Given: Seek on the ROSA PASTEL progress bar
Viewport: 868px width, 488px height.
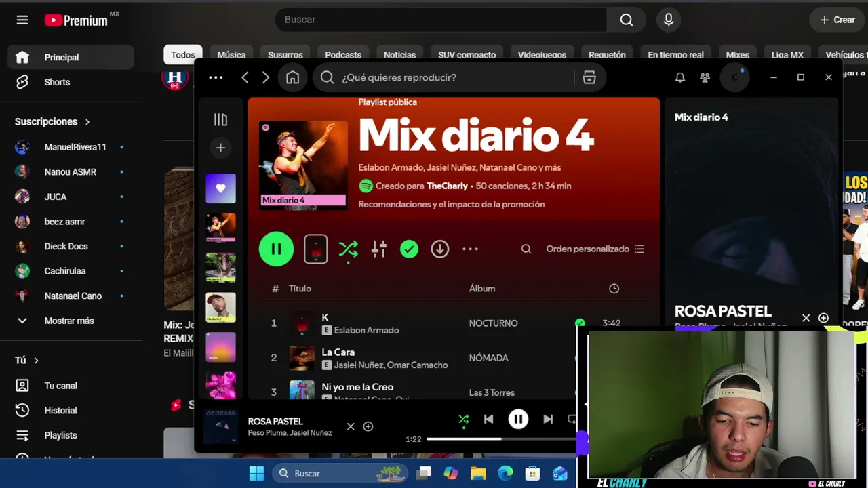Looking at the screenshot, I should click(501, 439).
